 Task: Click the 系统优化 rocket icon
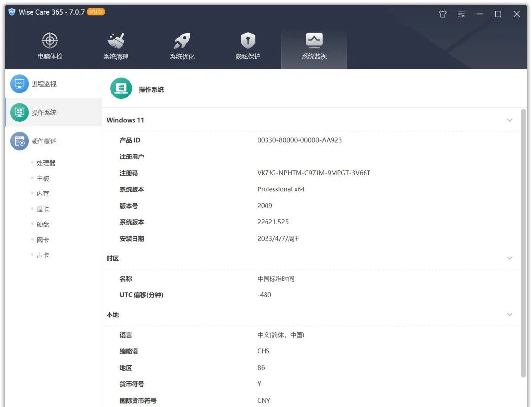pyautogui.click(x=182, y=41)
